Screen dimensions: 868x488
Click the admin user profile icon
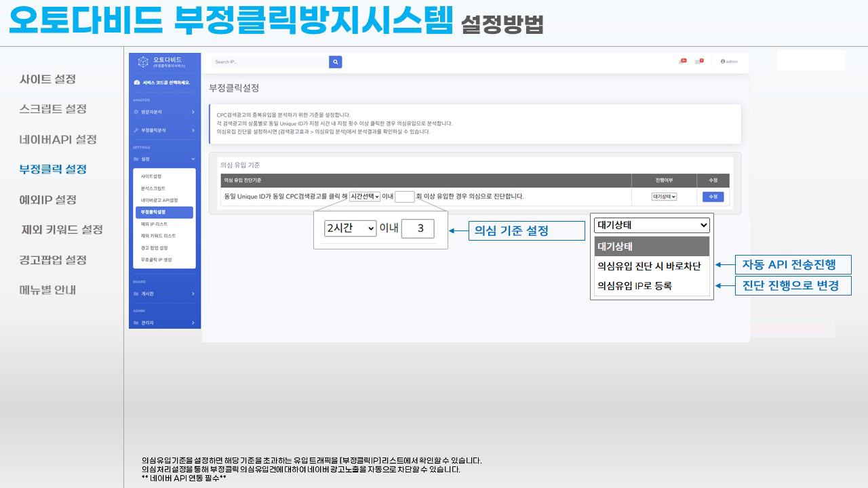coord(723,62)
